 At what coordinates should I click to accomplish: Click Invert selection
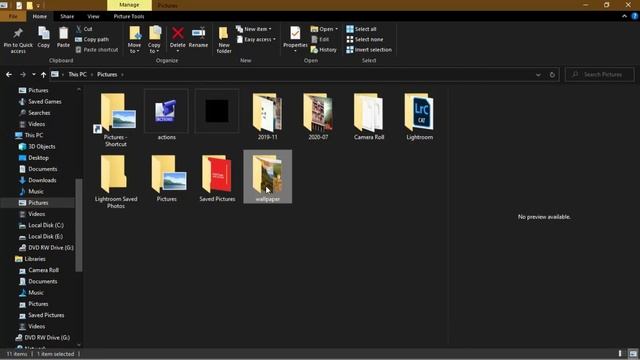point(369,50)
